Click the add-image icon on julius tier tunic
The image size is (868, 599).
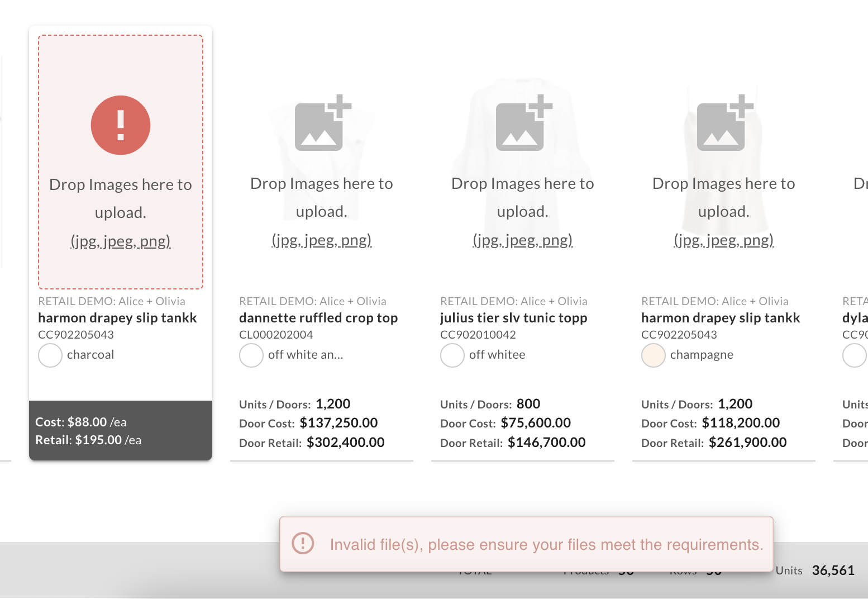524,123
